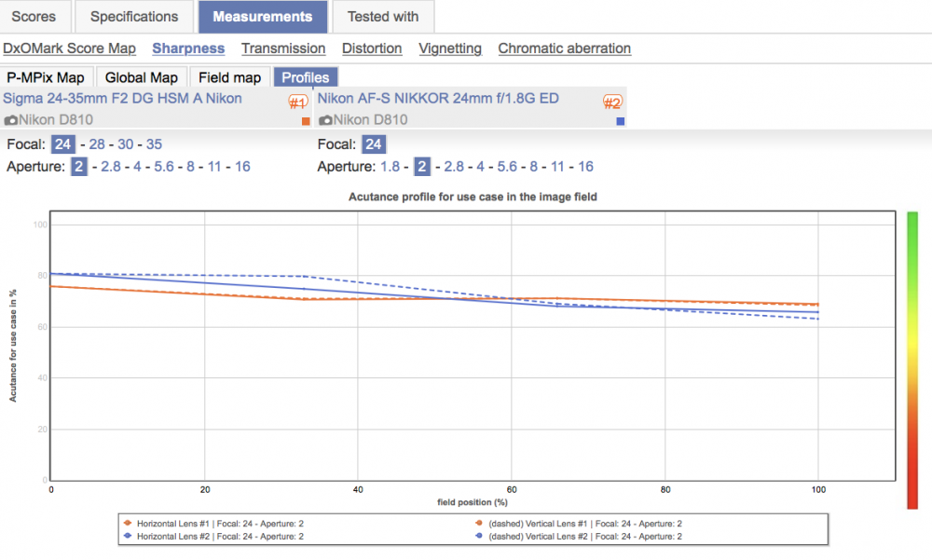Open the Global Map sub-tab
932x560 pixels.
[142, 78]
